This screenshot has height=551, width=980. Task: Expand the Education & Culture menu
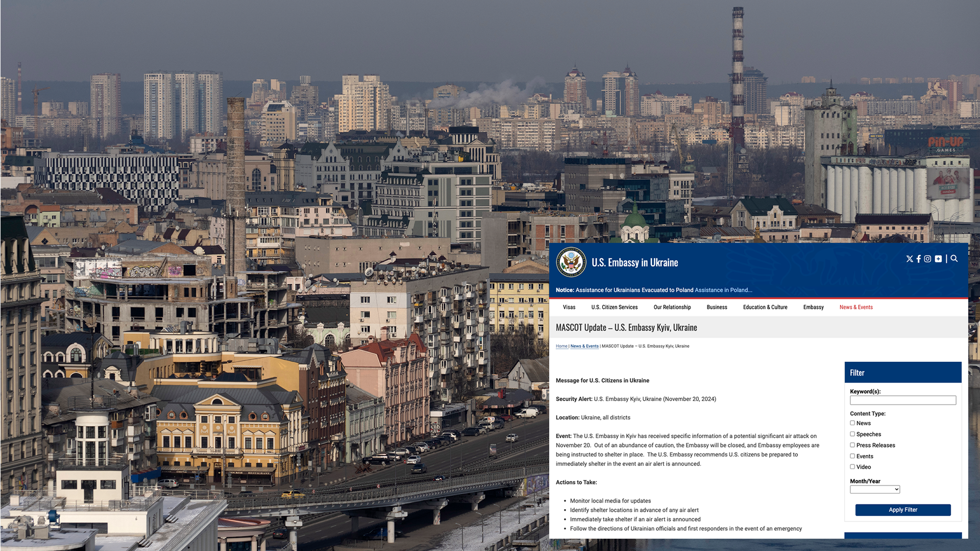(765, 307)
